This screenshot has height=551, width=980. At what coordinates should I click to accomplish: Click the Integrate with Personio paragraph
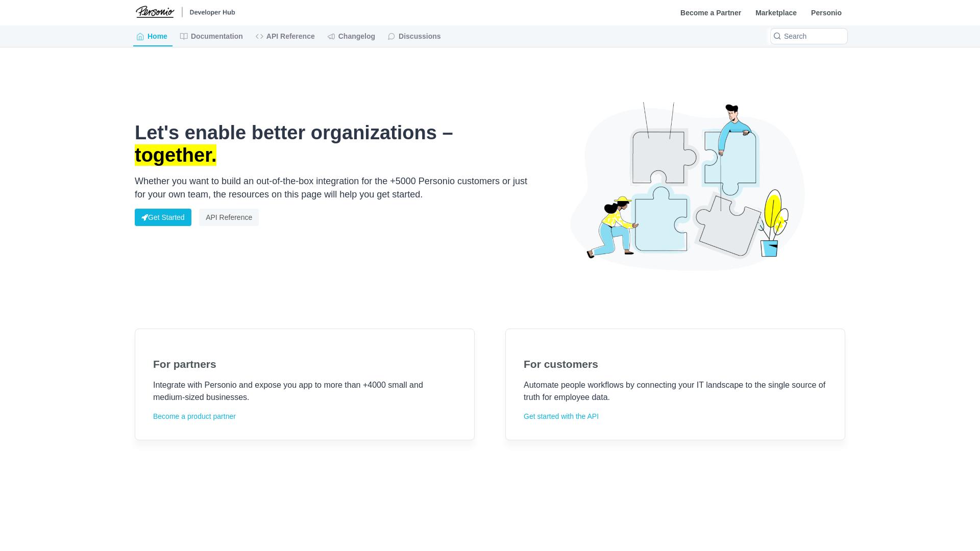point(288,391)
